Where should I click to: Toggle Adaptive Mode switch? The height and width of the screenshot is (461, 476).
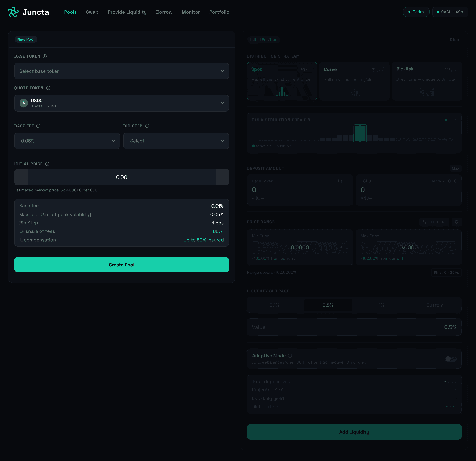[x=451, y=359]
